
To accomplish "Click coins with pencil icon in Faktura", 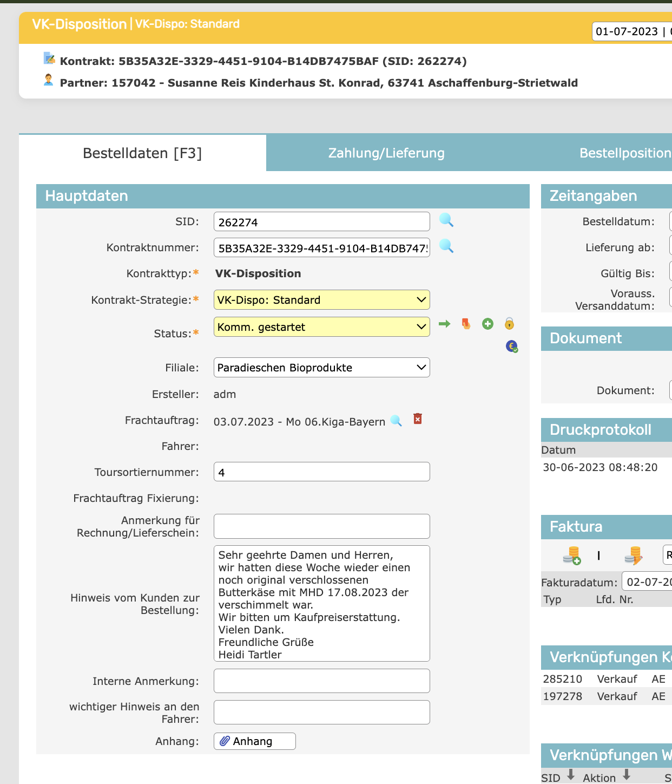I will 633,556.
